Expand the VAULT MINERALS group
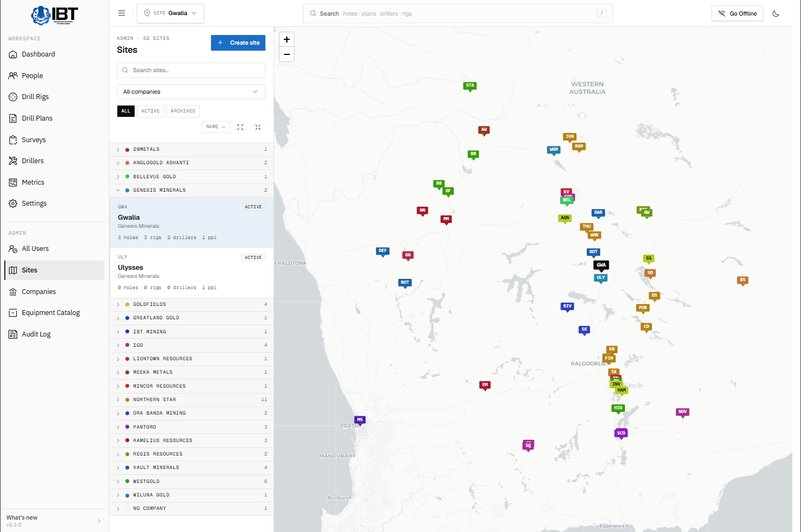The width and height of the screenshot is (801, 532). (x=191, y=467)
